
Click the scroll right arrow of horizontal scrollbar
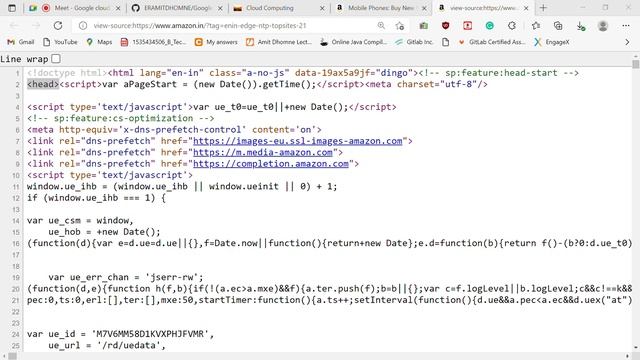(627, 356)
